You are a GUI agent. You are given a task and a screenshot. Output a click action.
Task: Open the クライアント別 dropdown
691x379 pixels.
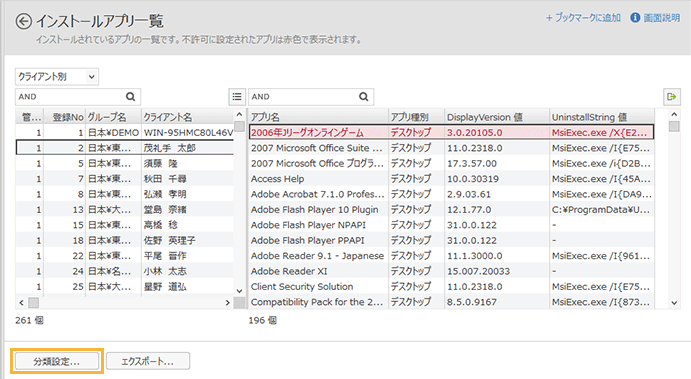click(x=57, y=77)
